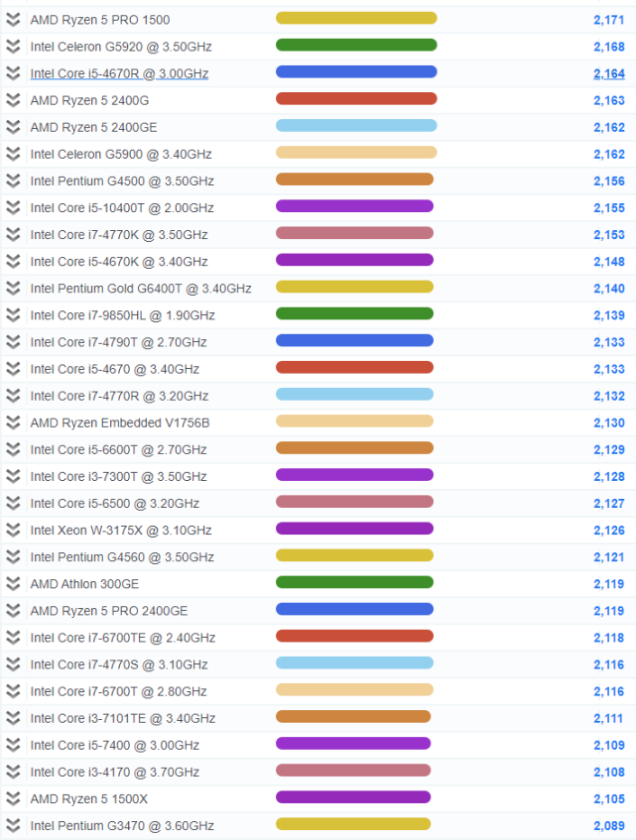Expand the Intel Celeron G5900 row chevron

click(x=13, y=155)
